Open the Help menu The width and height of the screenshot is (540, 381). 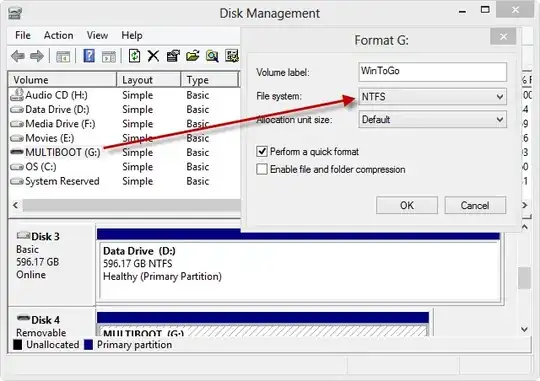[132, 35]
